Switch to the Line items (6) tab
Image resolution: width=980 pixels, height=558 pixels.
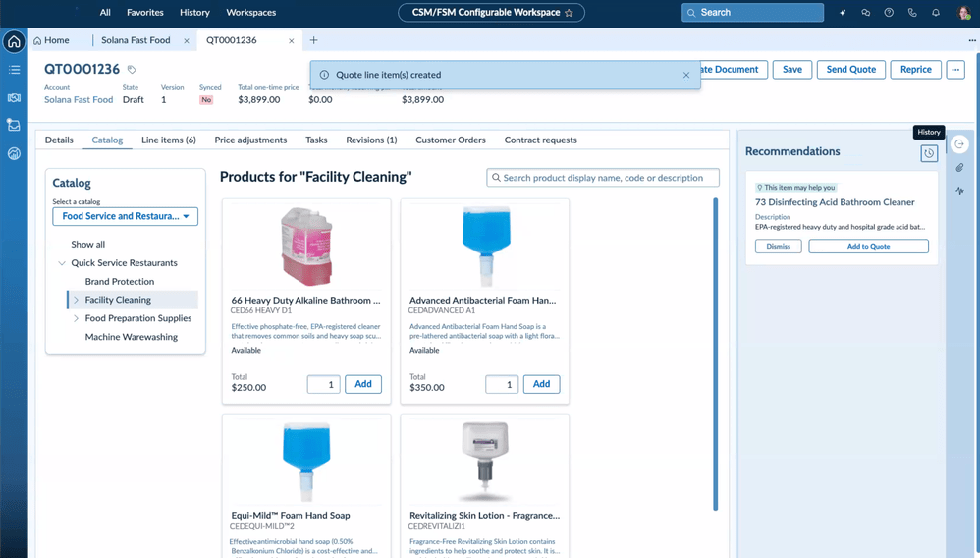click(168, 139)
